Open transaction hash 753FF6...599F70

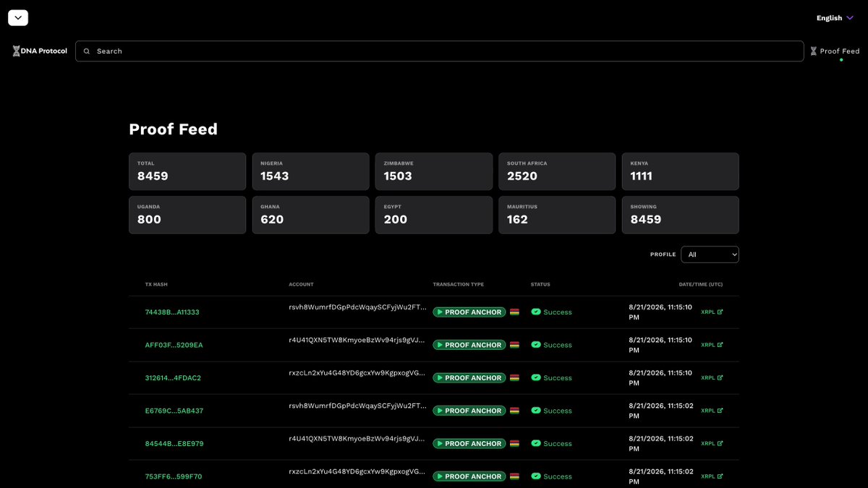(174, 476)
